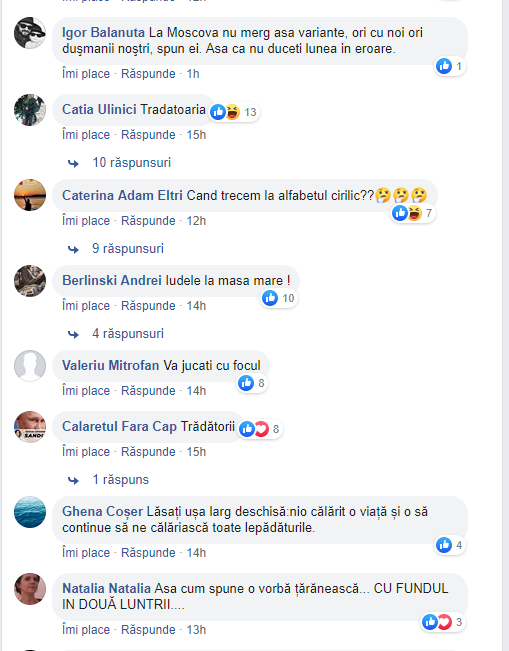Open Calaretul Fara Cap's profile avatar
Image resolution: width=509 pixels, height=651 pixels.
click(x=30, y=427)
